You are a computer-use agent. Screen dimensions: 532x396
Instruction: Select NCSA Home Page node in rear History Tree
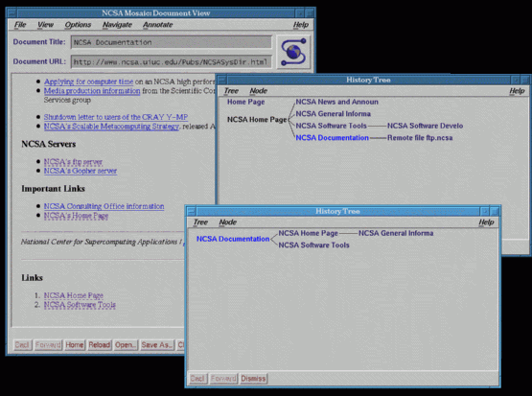(x=257, y=120)
